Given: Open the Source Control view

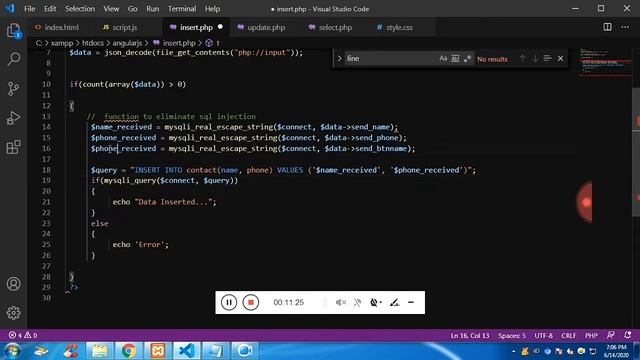Looking at the screenshot, I should (x=13, y=89).
